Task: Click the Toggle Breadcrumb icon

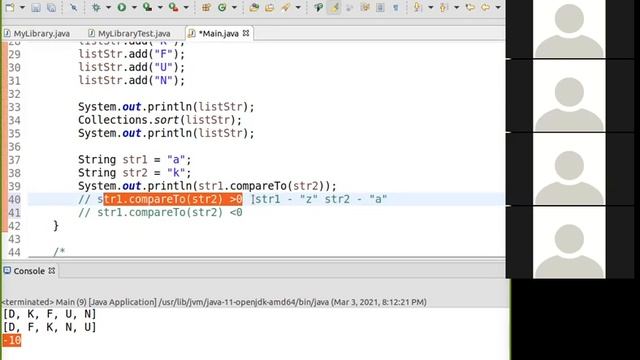Action: click(x=319, y=7)
